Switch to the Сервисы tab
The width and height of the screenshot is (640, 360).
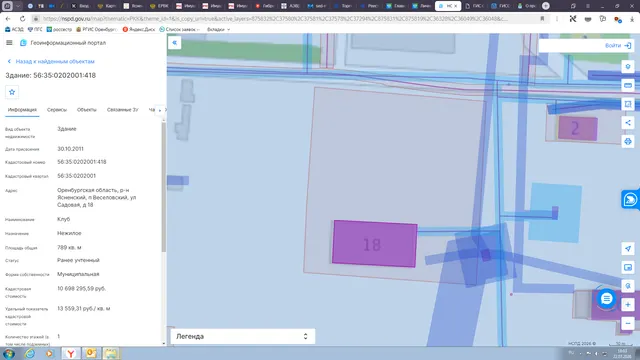tap(57, 110)
